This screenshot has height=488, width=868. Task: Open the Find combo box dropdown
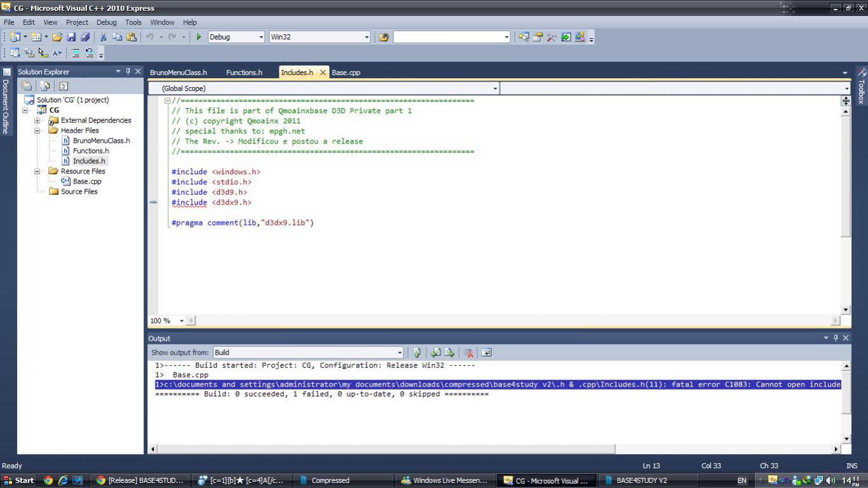(x=506, y=37)
